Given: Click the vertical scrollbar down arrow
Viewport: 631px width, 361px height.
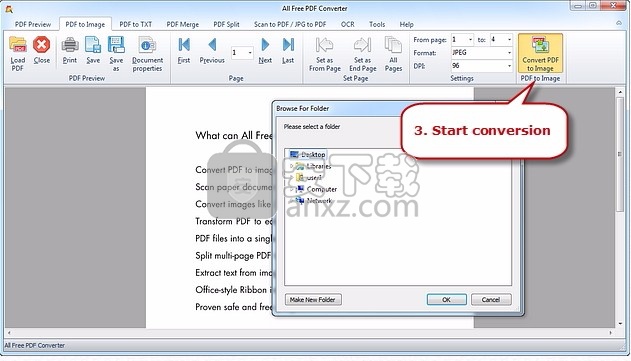Looking at the screenshot, I should [620, 323].
